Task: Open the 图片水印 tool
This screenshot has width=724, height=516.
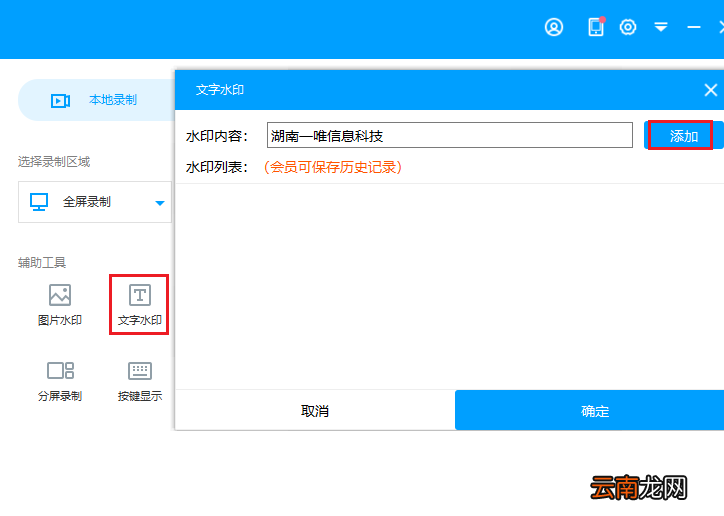Action: [x=60, y=305]
